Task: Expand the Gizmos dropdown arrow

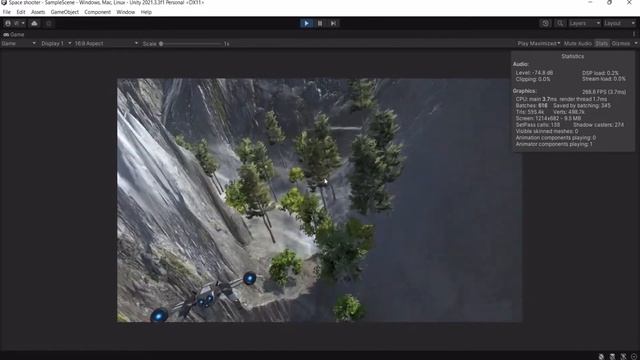Action: [636, 43]
